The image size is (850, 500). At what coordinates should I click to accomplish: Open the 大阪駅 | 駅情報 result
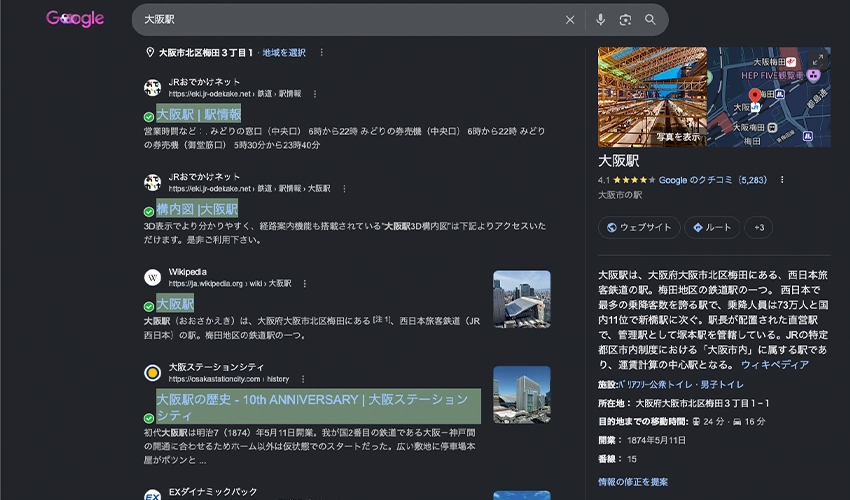198,114
